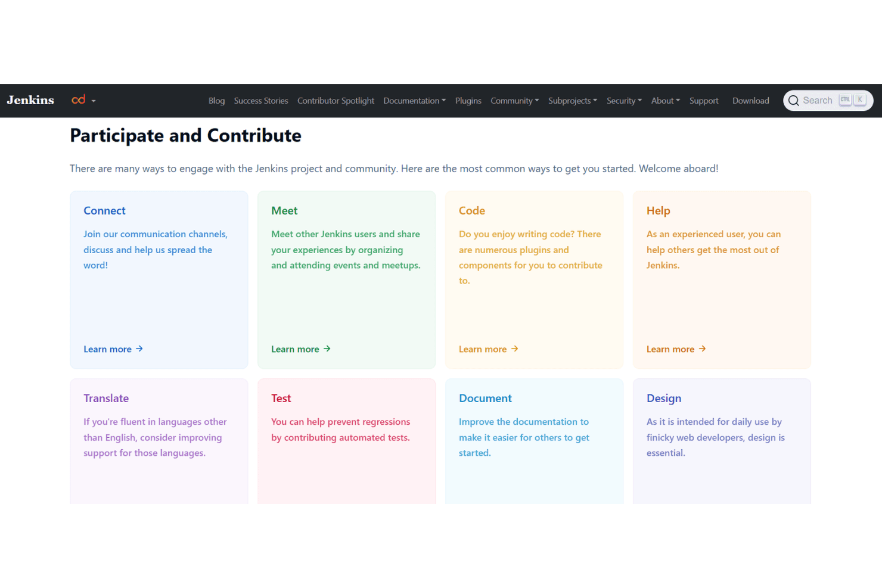The image size is (882, 588).
Task: Expand the Community dropdown menu
Action: [515, 101]
